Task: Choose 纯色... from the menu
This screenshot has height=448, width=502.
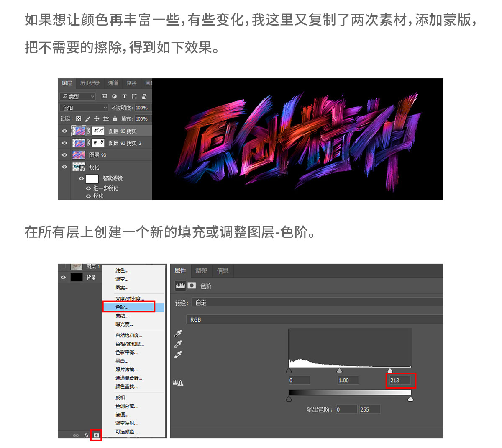Action: (x=134, y=270)
